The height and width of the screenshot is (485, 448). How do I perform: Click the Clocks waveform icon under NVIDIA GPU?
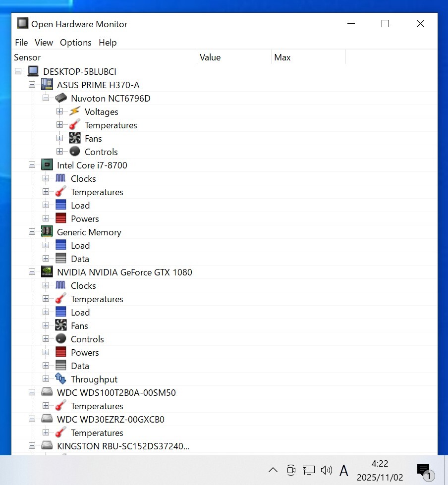[x=60, y=285]
